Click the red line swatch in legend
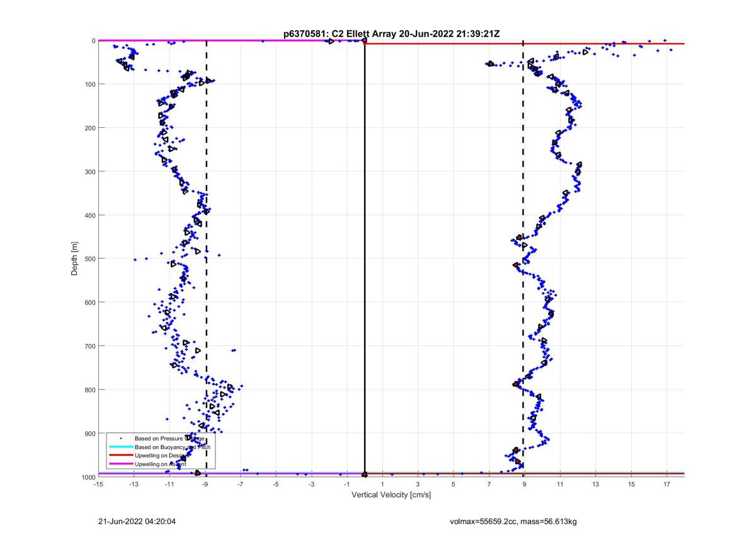 120,455
